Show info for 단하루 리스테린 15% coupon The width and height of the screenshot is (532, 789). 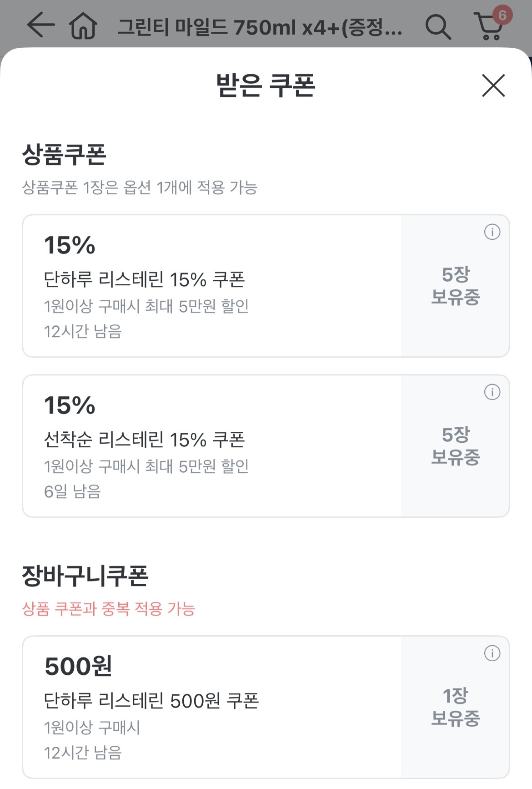click(492, 232)
